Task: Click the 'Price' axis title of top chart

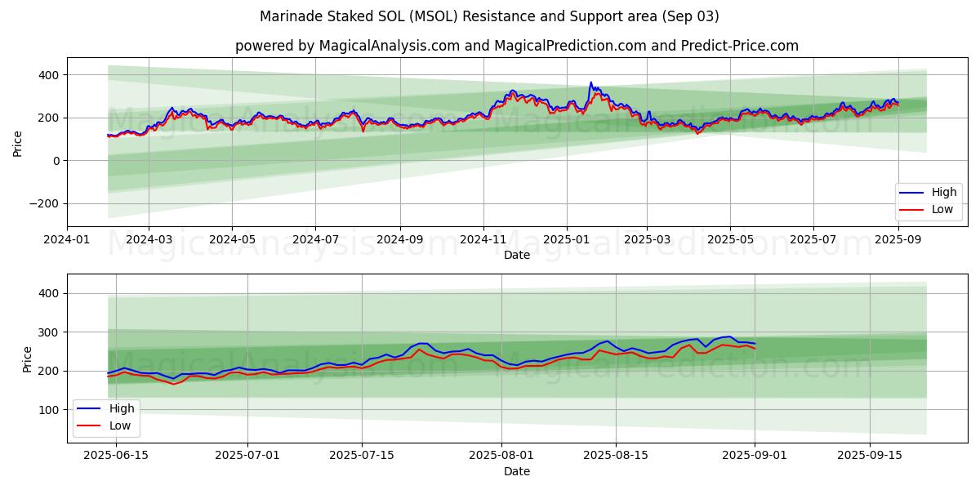Action: click(18, 142)
